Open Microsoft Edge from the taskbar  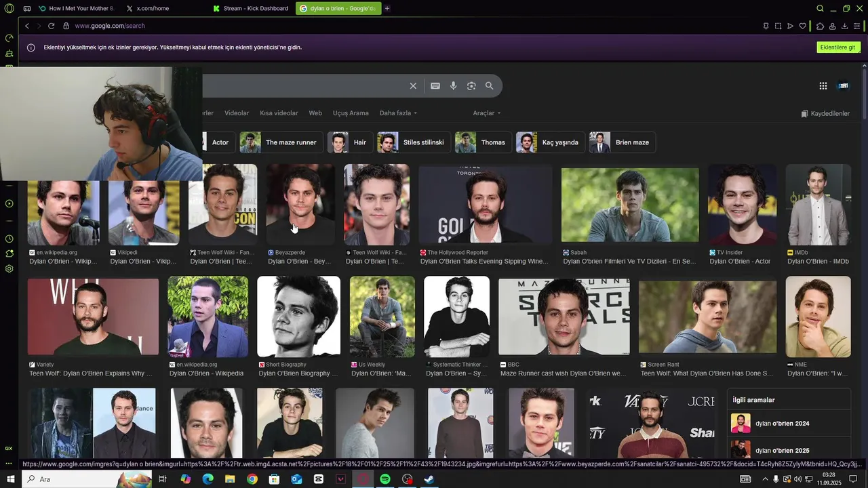click(x=208, y=479)
